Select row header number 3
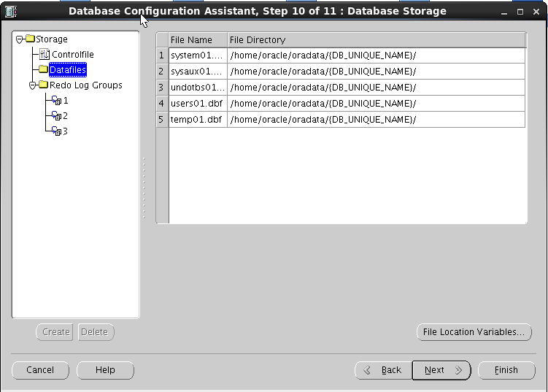The width and height of the screenshot is (548, 392). tap(162, 88)
